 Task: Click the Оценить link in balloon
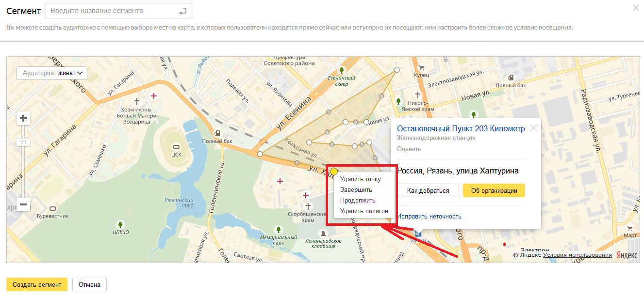(x=409, y=149)
